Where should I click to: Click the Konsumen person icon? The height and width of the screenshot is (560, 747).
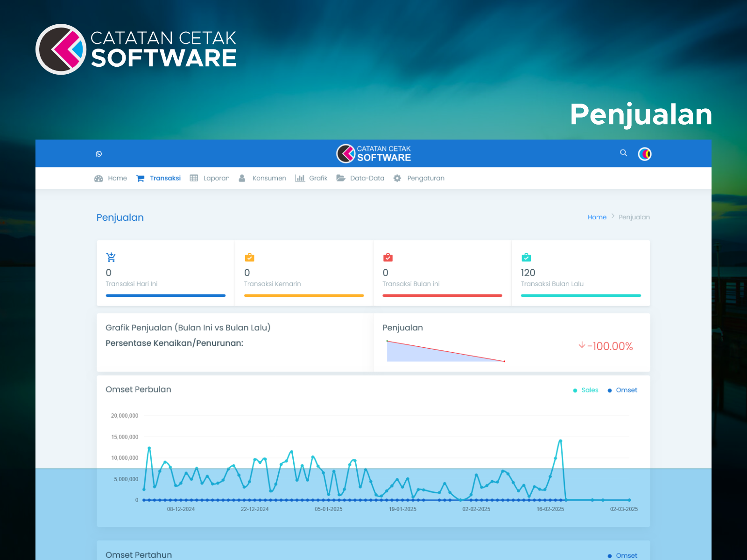[242, 178]
